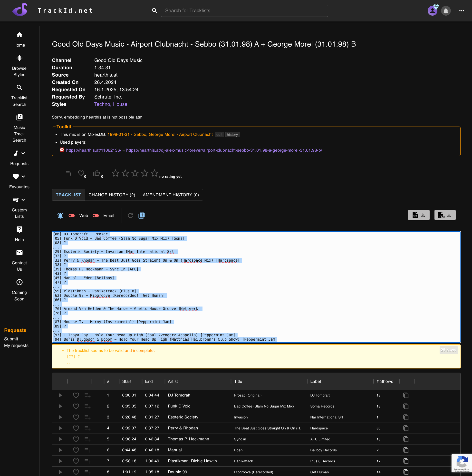Open the user profile avatar

(x=432, y=10)
